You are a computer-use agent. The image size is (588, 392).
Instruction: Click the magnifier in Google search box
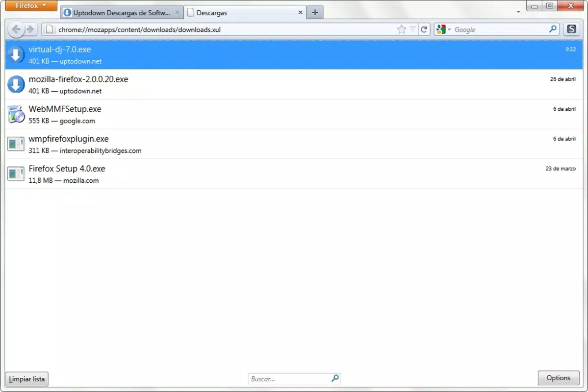(x=553, y=29)
